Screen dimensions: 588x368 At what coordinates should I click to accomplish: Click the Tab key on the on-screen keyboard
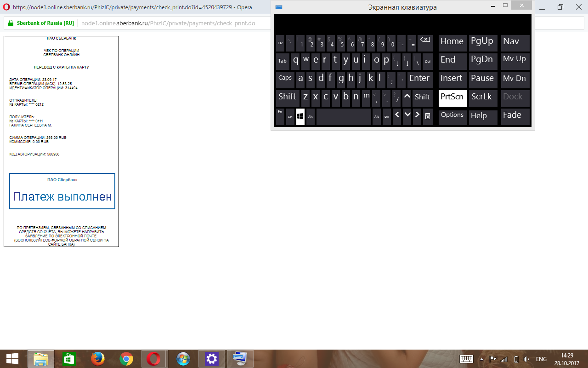click(283, 62)
